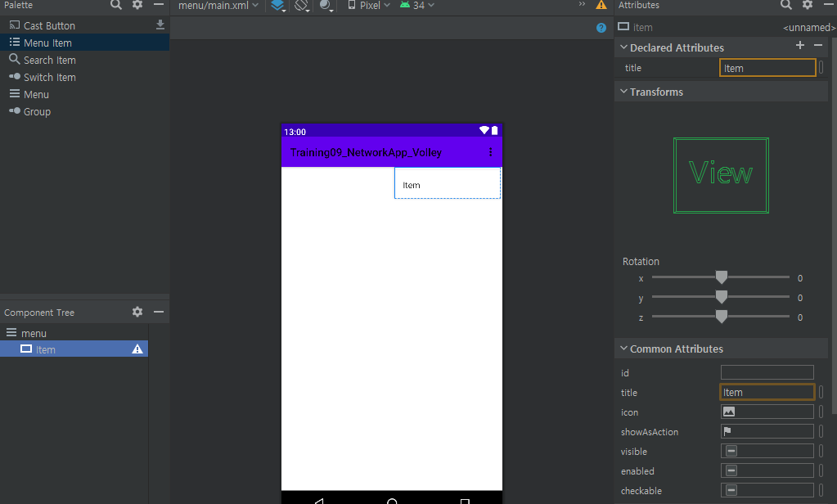Click the Item warning triangle

pos(137,349)
